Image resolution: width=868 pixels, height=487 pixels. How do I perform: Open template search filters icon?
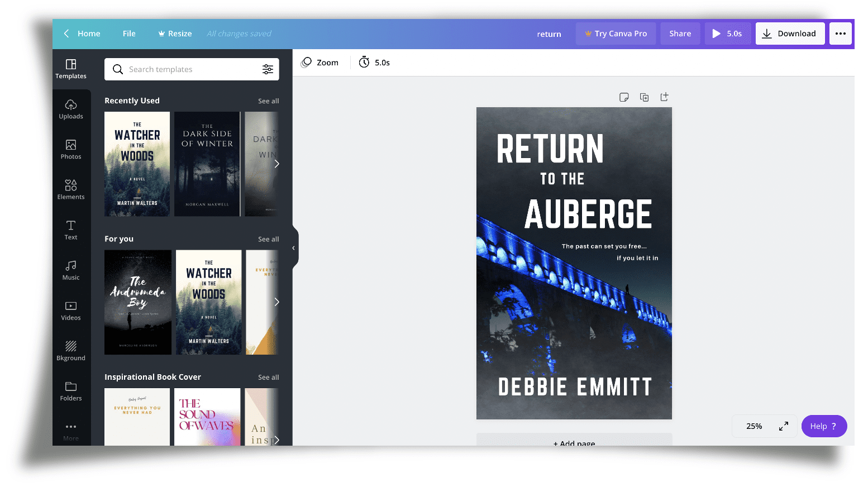[x=268, y=69]
